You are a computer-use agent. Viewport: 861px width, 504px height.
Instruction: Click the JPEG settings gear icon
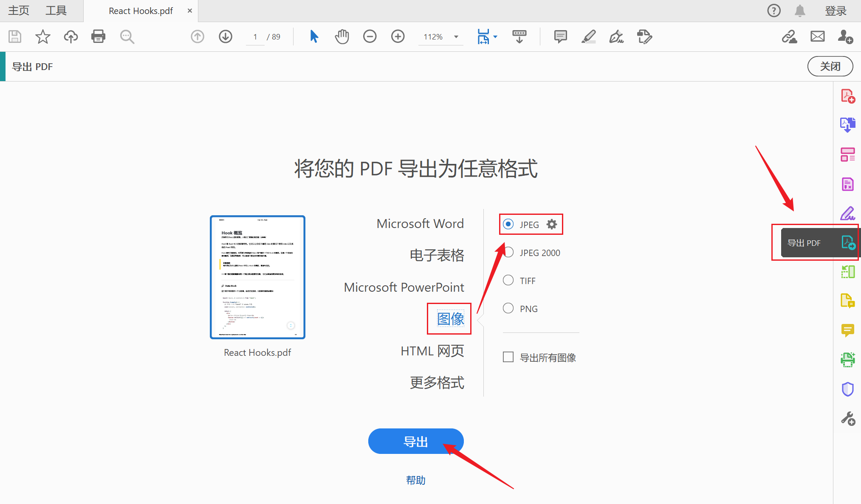(x=551, y=224)
